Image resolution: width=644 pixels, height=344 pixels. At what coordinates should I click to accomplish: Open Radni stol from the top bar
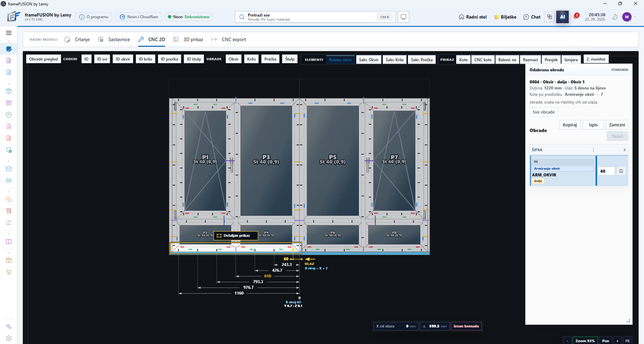coord(473,17)
